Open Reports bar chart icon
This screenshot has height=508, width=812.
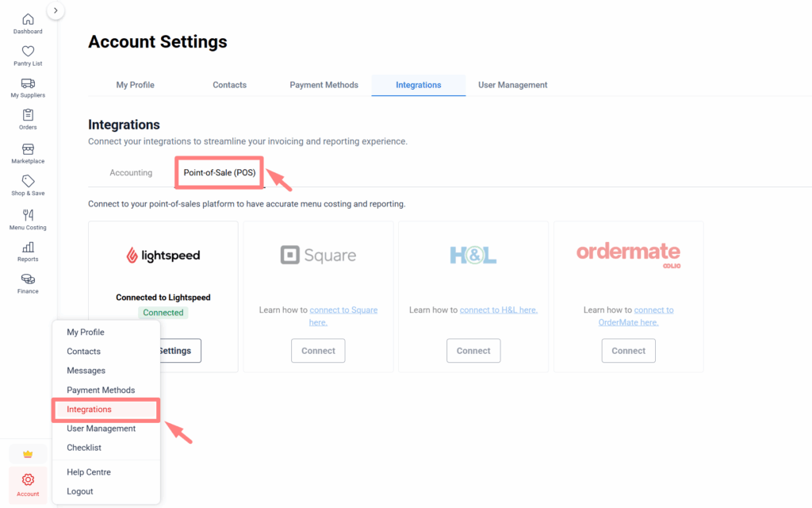tap(28, 248)
